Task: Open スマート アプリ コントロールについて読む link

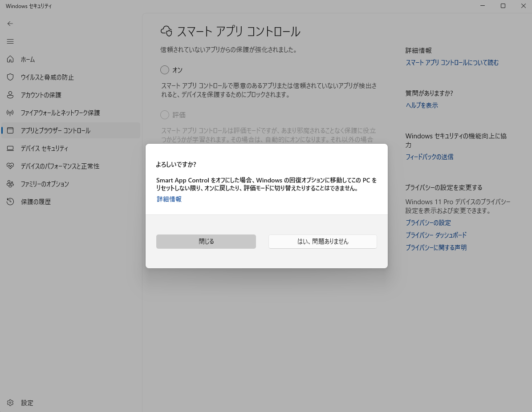Action: tap(452, 63)
